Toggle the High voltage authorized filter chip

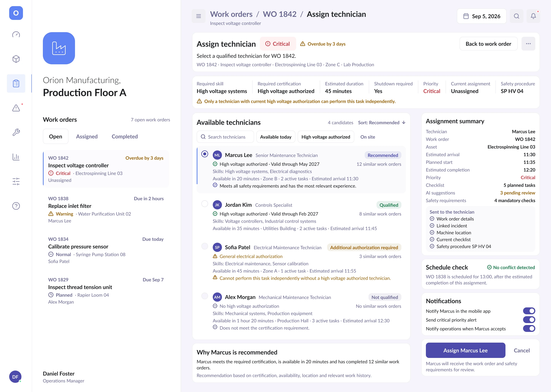click(326, 137)
